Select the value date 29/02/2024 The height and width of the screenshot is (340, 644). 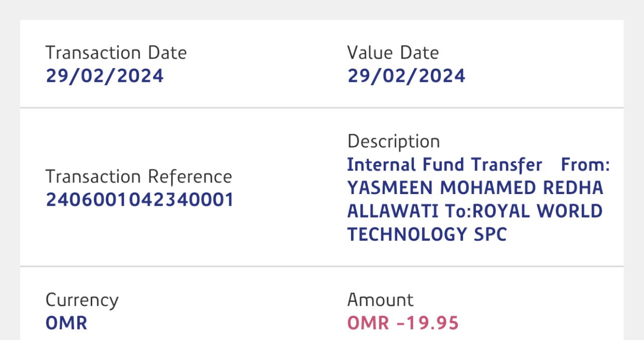click(x=406, y=76)
